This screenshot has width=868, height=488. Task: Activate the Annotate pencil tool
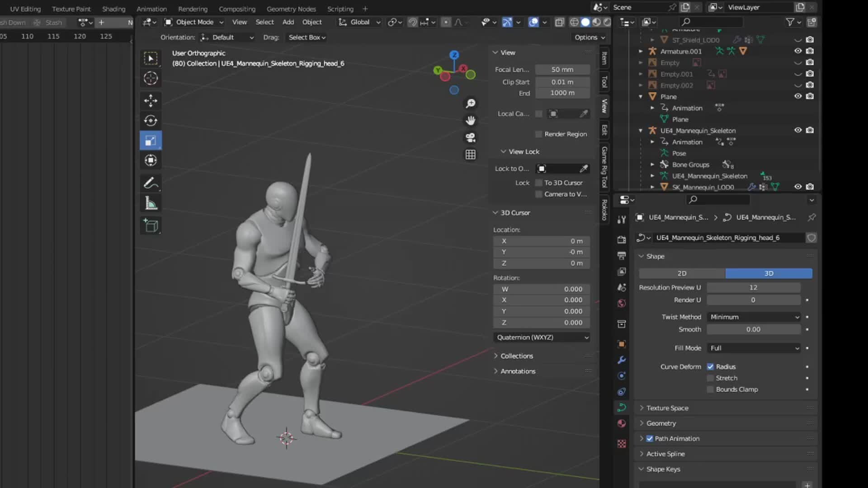click(x=151, y=183)
